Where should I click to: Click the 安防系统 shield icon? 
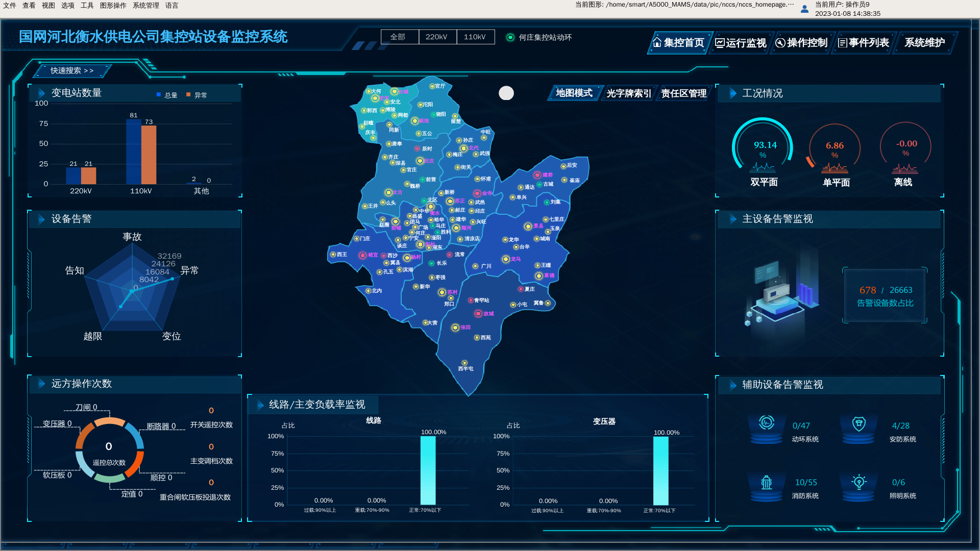(859, 424)
